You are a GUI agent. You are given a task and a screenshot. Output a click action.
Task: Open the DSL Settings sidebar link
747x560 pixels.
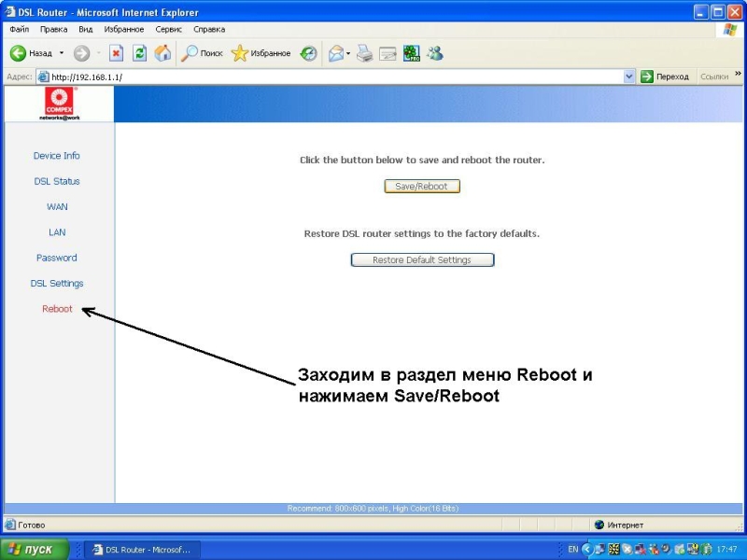[x=57, y=283]
